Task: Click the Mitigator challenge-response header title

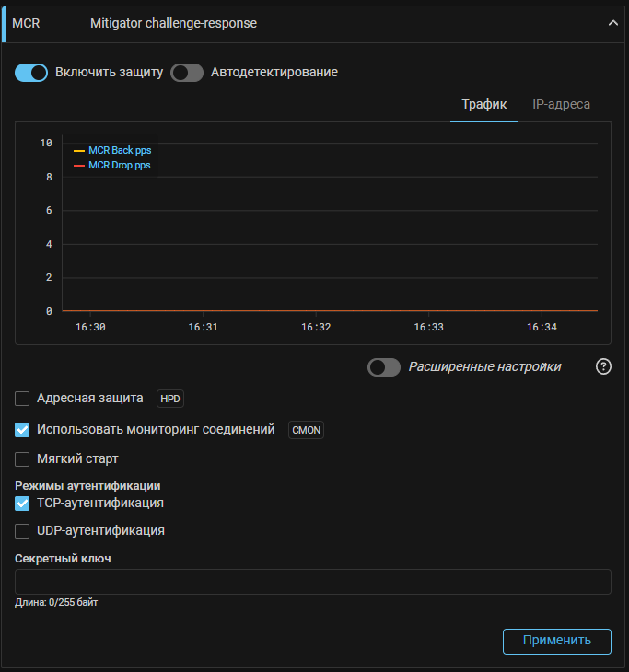Action: 173,24
